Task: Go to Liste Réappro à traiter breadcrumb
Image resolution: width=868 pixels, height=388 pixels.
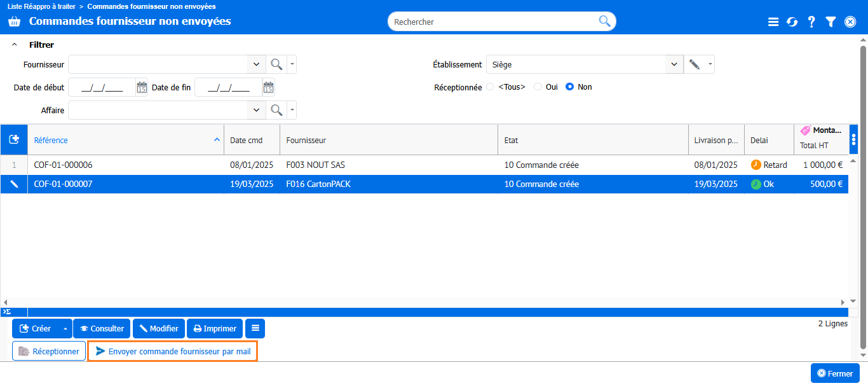Action: click(41, 6)
